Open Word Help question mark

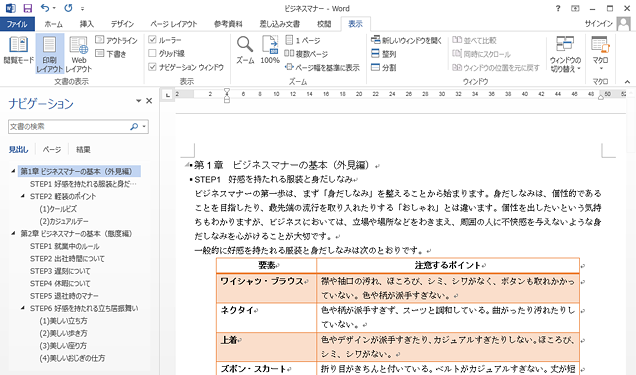click(558, 8)
